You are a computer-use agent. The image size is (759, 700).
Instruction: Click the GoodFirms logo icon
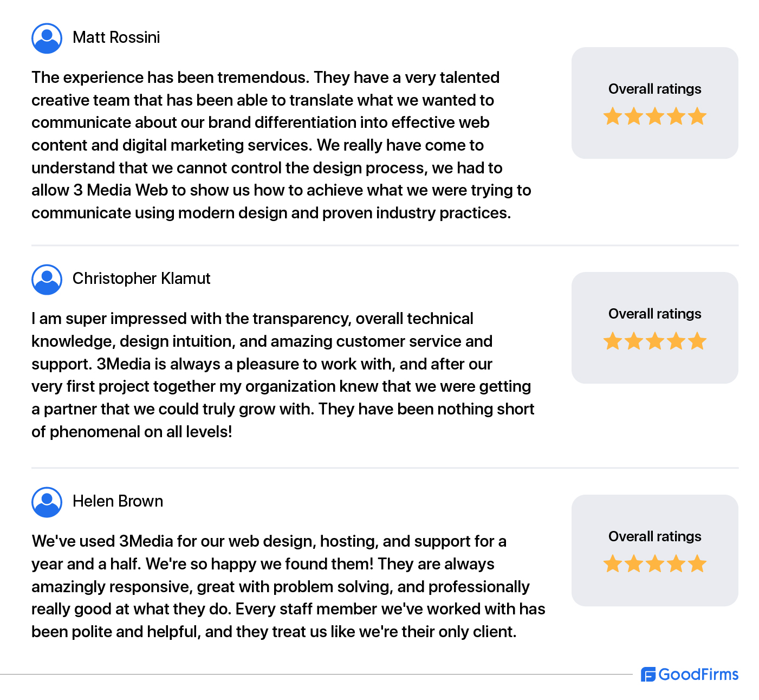(x=648, y=675)
